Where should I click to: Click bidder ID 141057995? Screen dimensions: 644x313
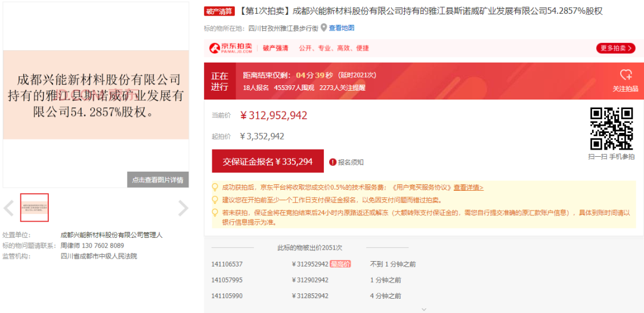tap(227, 280)
